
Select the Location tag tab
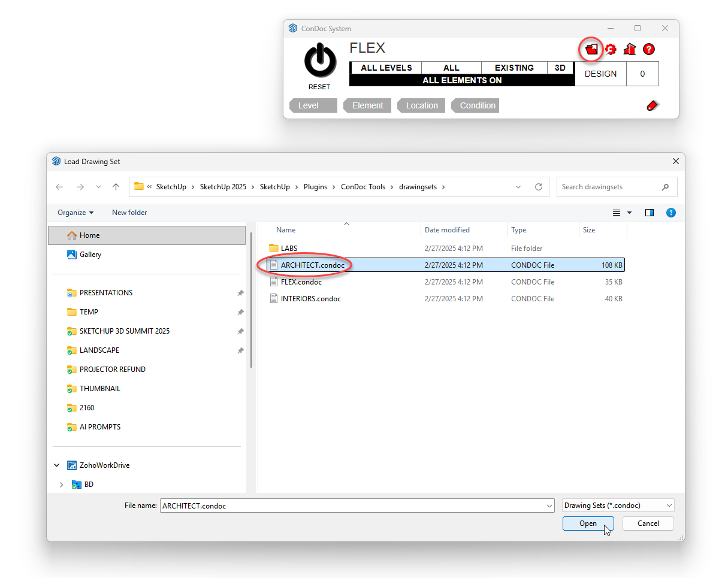pyautogui.click(x=421, y=105)
